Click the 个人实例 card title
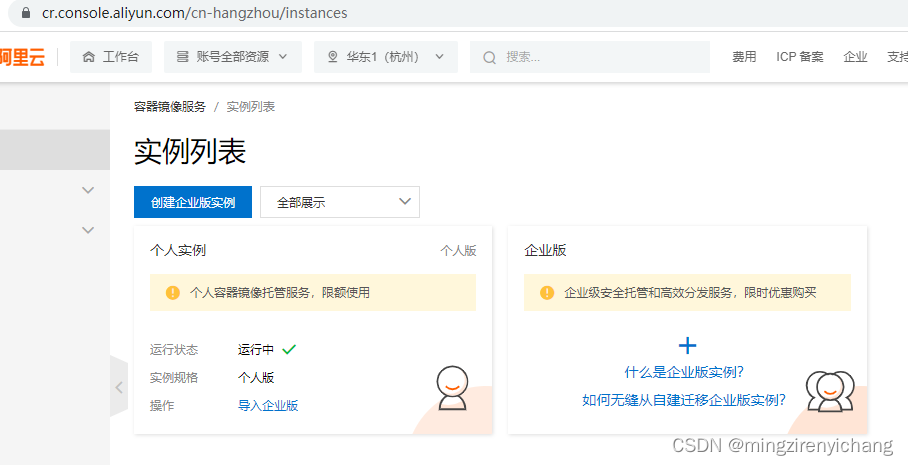The height and width of the screenshot is (465, 908). pyautogui.click(x=178, y=250)
